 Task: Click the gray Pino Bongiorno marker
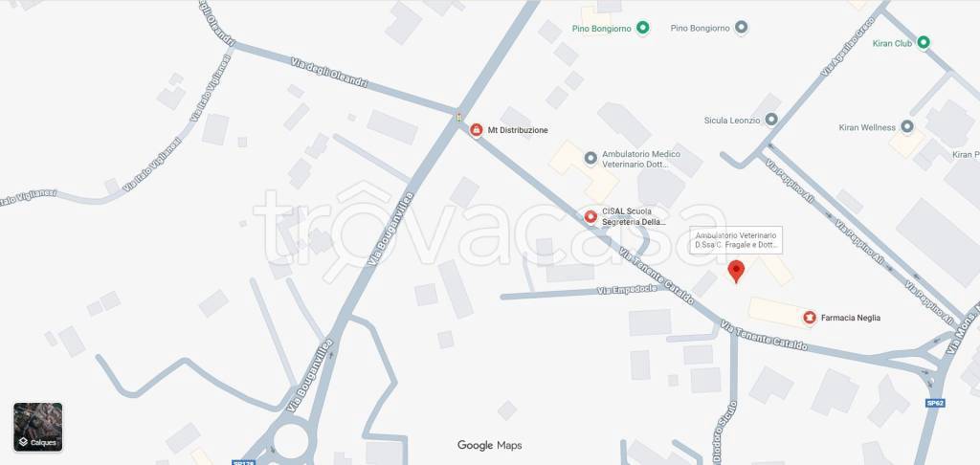click(742, 28)
